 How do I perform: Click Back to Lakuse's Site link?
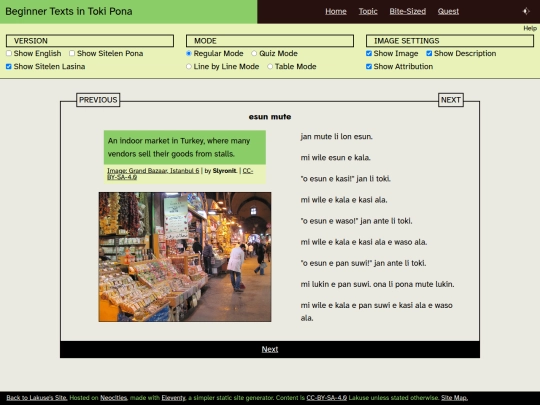click(x=37, y=398)
